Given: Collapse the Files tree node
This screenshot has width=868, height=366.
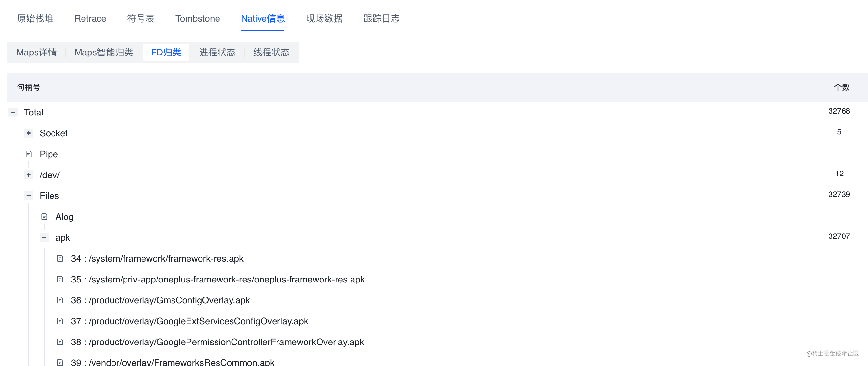Looking at the screenshot, I should (29, 196).
